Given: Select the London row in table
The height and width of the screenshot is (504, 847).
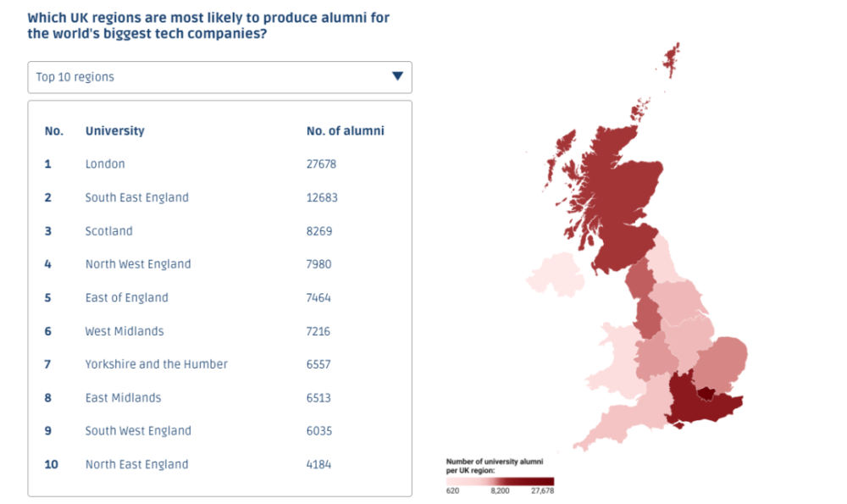Looking at the screenshot, I should coord(105,164).
